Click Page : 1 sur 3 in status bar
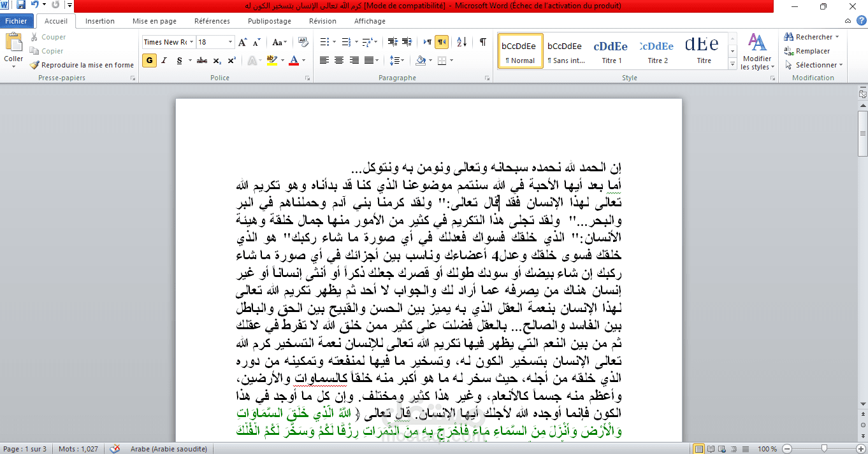The image size is (868, 454). [x=25, y=449]
